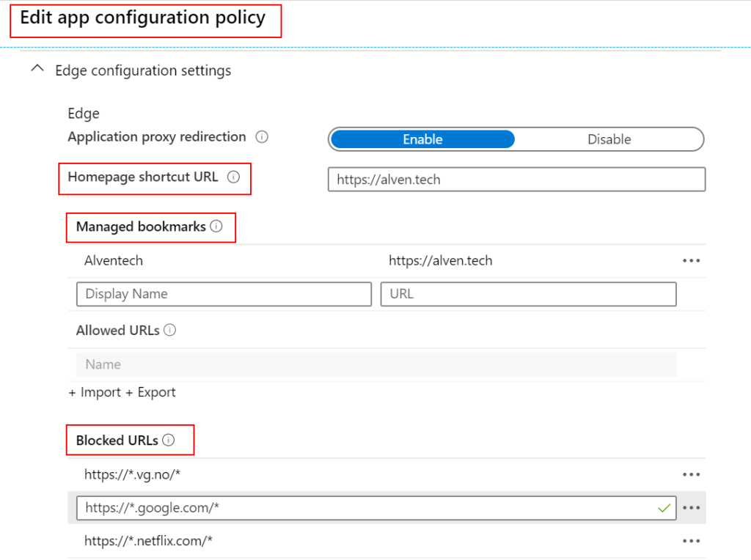Click the Homepage shortcut URL info icon
The image size is (751, 560).
tap(233, 176)
